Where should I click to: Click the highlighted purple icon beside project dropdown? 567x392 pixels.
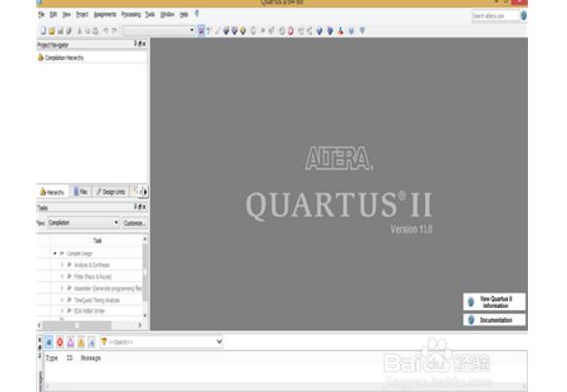[201, 30]
